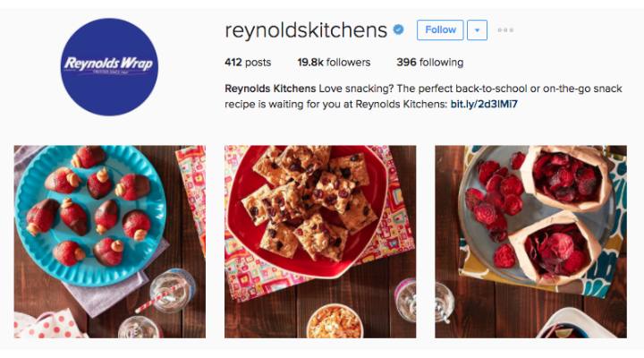This screenshot has width=644, height=358.
Task: Click the reynoldskitchens username heading
Action: [x=306, y=30]
